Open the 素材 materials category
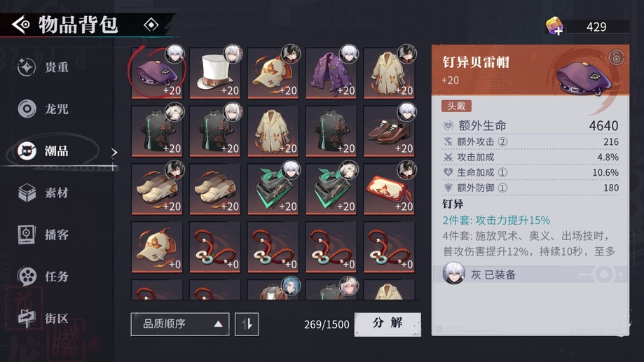644x362 pixels. [43, 193]
